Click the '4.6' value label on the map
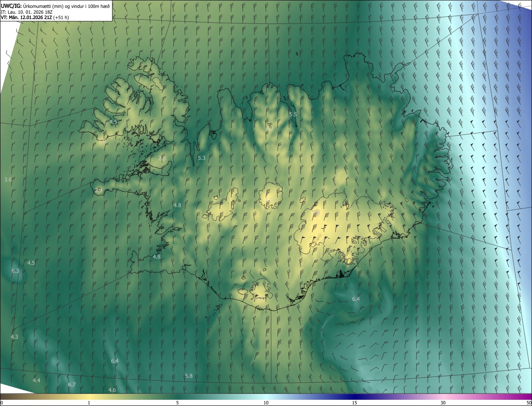The width and height of the screenshot is (532, 406). [112, 390]
